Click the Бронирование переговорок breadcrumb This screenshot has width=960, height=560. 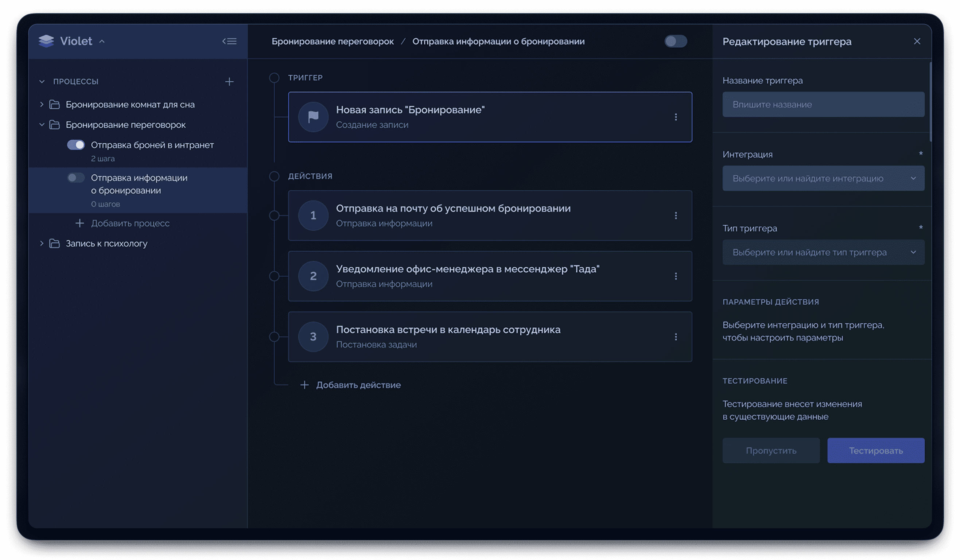coord(332,42)
